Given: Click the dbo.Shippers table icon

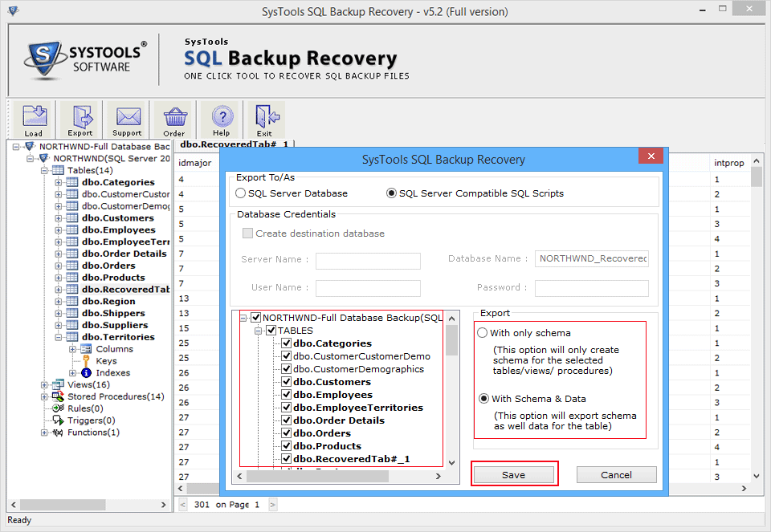Looking at the screenshot, I should 72,314.
